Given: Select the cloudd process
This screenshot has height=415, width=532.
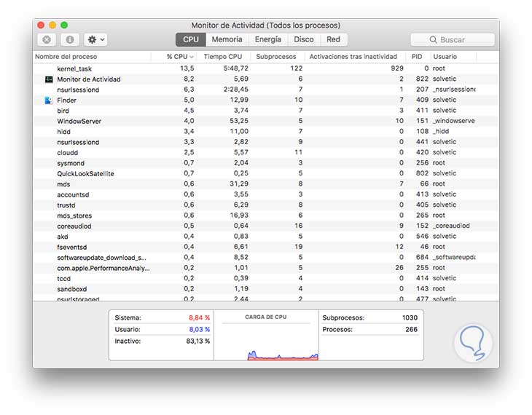Looking at the screenshot, I should point(266,153).
